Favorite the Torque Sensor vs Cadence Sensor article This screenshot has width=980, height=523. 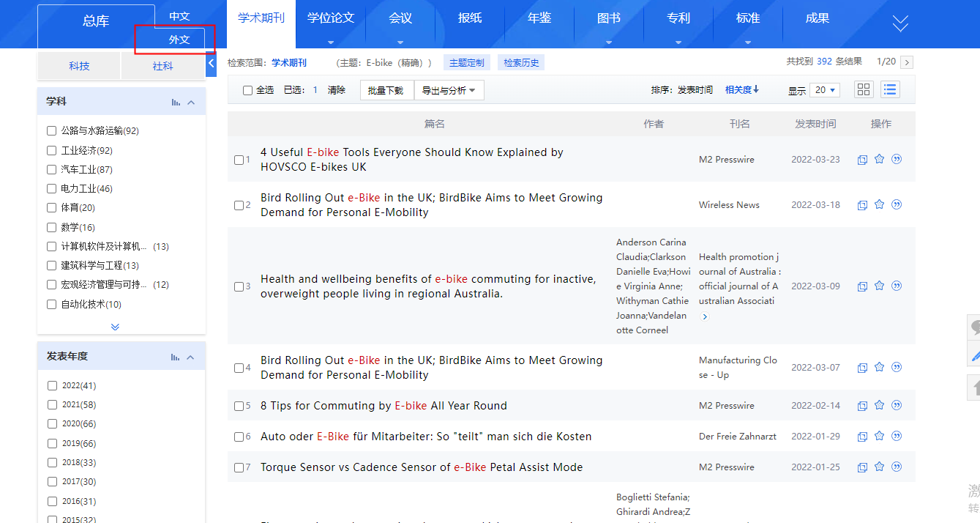[880, 467]
